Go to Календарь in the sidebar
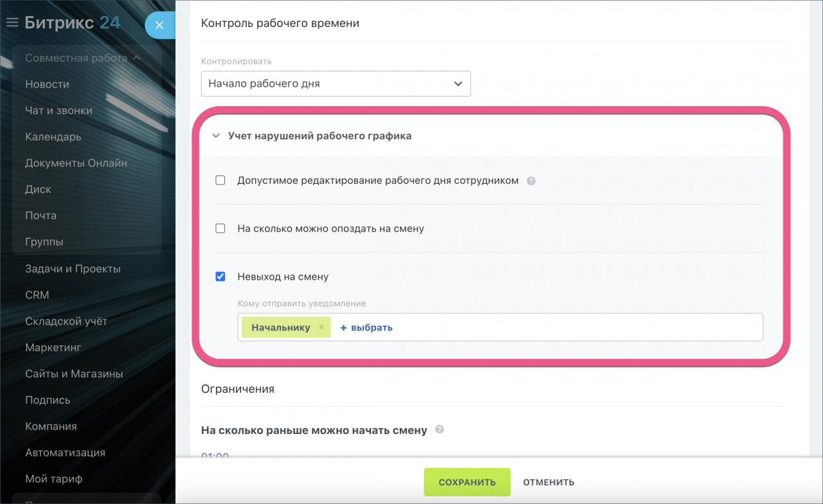This screenshot has width=823, height=504. point(53,137)
